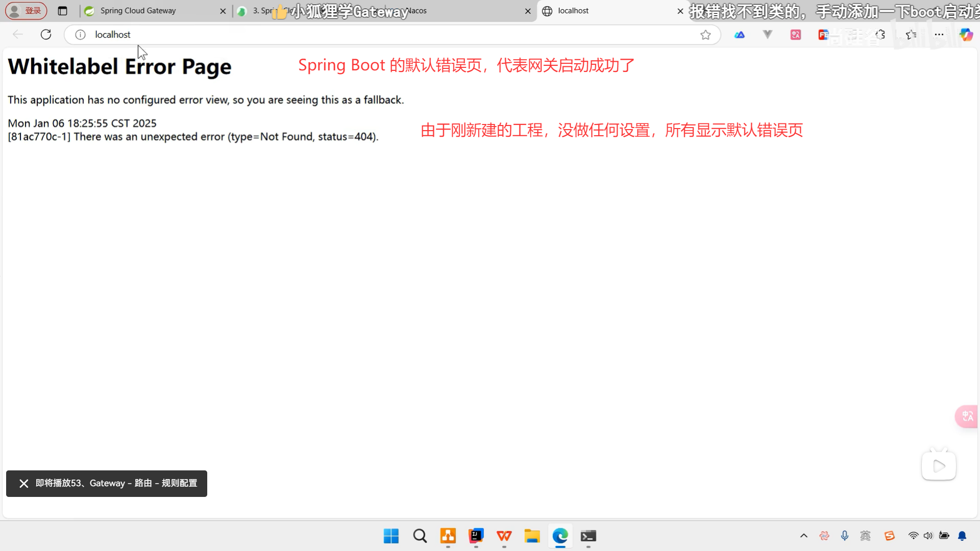This screenshot has width=980, height=551.
Task: Open the terminal app in taskbar
Action: coord(588,536)
